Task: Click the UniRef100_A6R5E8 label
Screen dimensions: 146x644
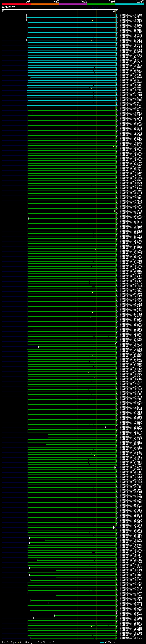Action: click(x=131, y=600)
